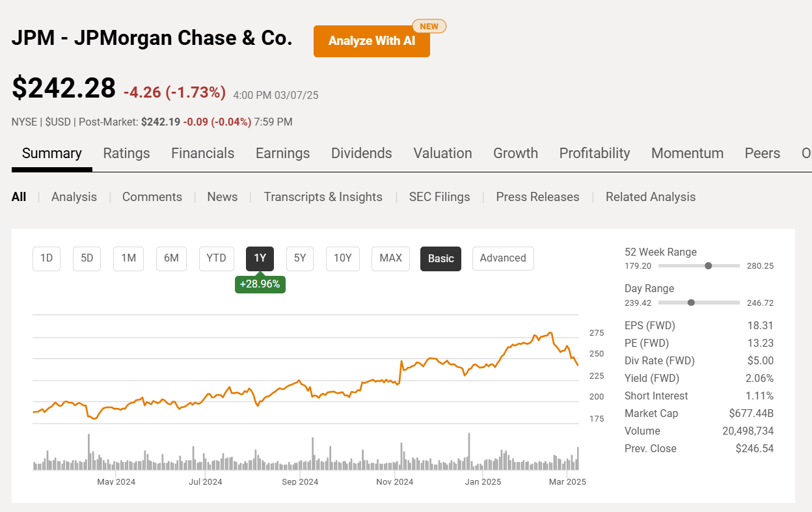This screenshot has width=812, height=512.
Task: Open Transcripts & Insights section
Action: point(323,196)
